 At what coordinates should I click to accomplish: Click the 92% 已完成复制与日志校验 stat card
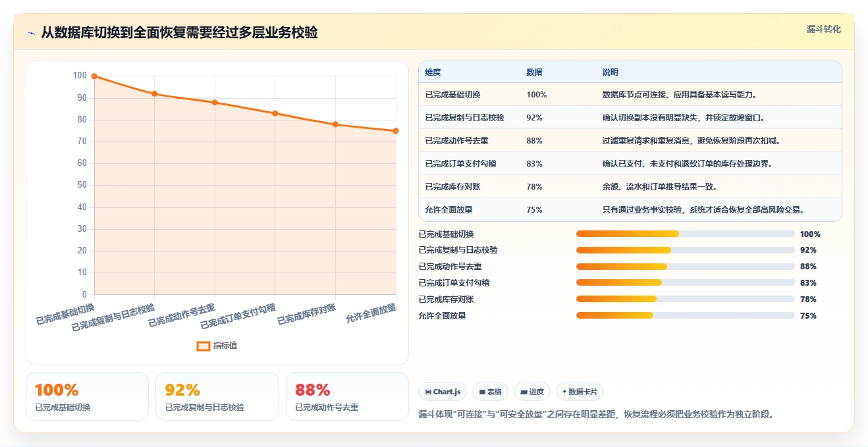coord(217,396)
